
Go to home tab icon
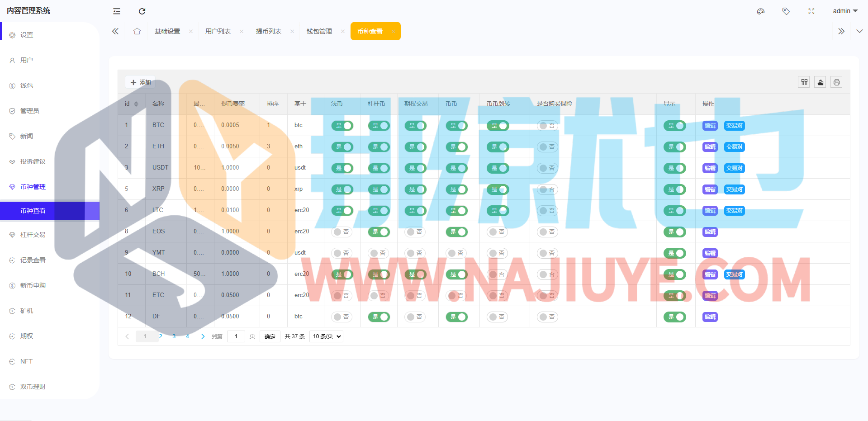137,31
